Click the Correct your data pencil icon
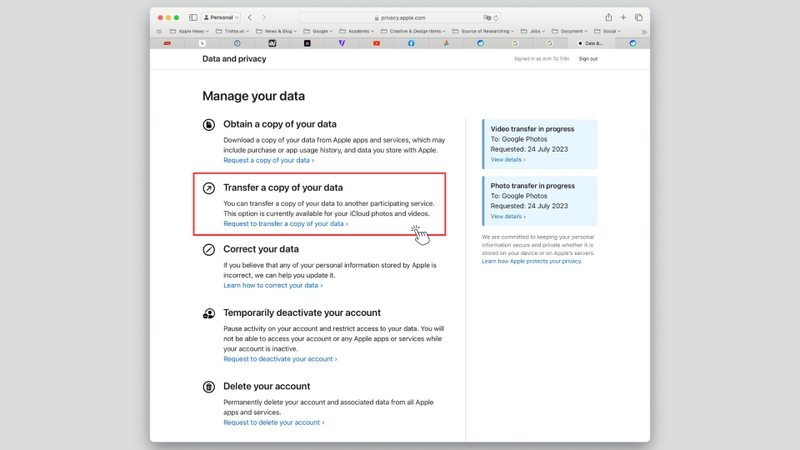The width and height of the screenshot is (800, 450). (209, 249)
